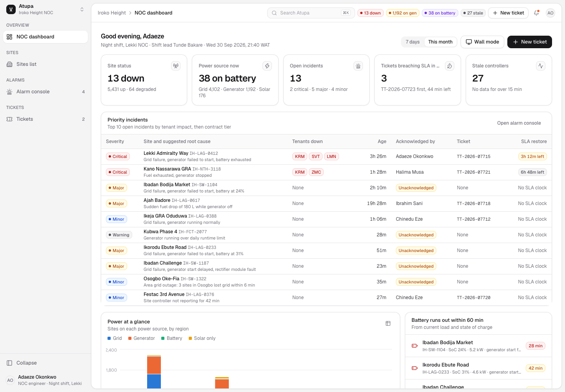
Task: Click the Collapse sidebar icon
Action: coord(9,363)
